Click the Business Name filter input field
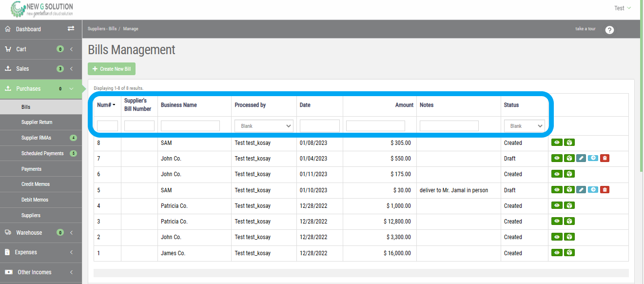Viewport: 644px width, 284px height. tap(190, 126)
